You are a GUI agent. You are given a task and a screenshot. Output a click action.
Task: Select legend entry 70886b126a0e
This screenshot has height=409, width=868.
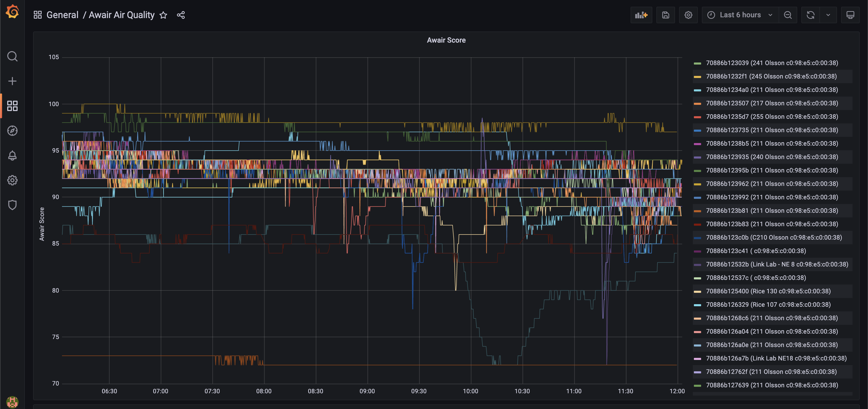772,345
